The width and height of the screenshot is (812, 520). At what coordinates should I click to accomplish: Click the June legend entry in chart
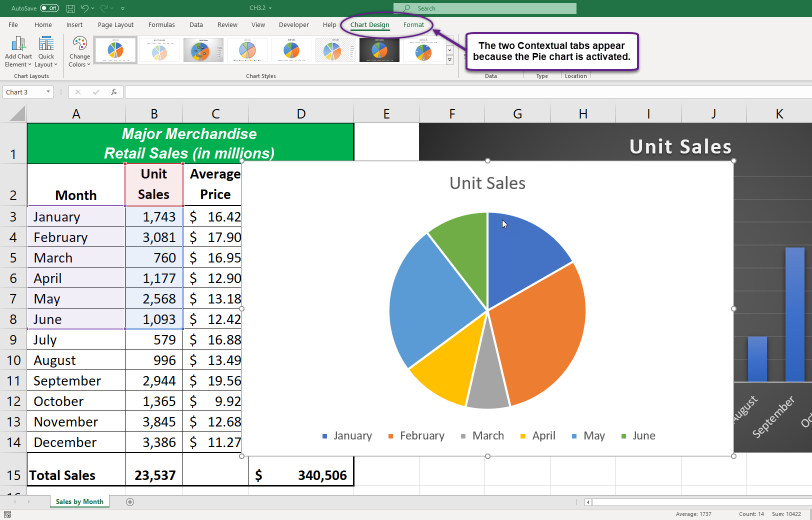(x=643, y=436)
